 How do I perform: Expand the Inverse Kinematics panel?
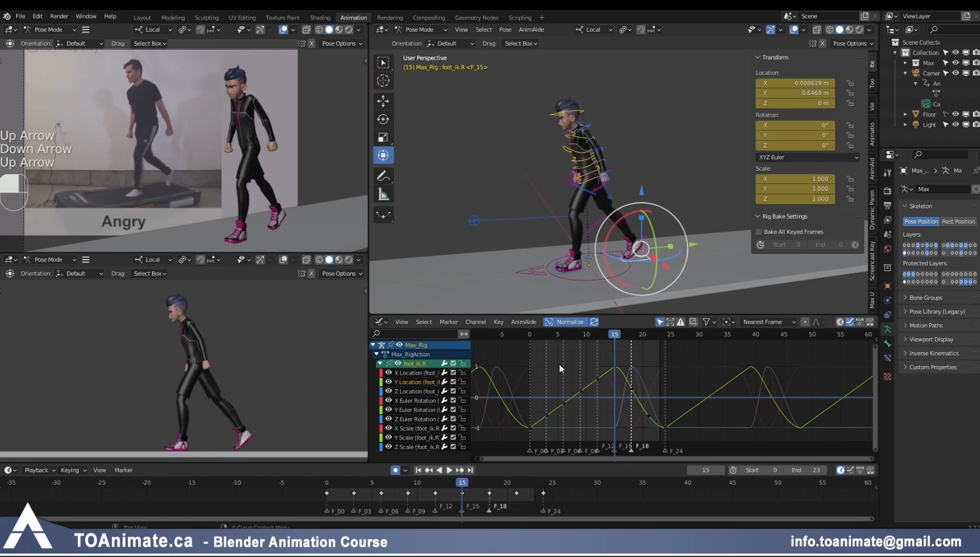[x=934, y=353]
